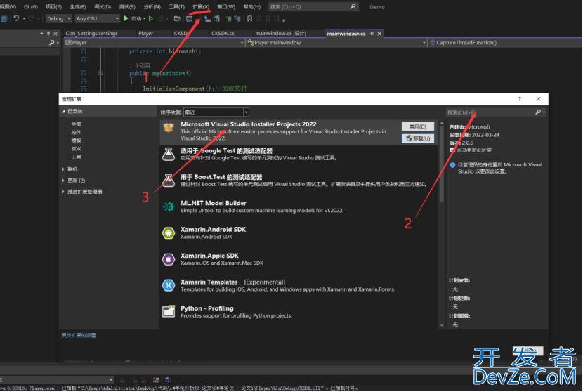Click the left panel search magnifier icon
This screenshot has width=583, height=392.
pos(52,43)
